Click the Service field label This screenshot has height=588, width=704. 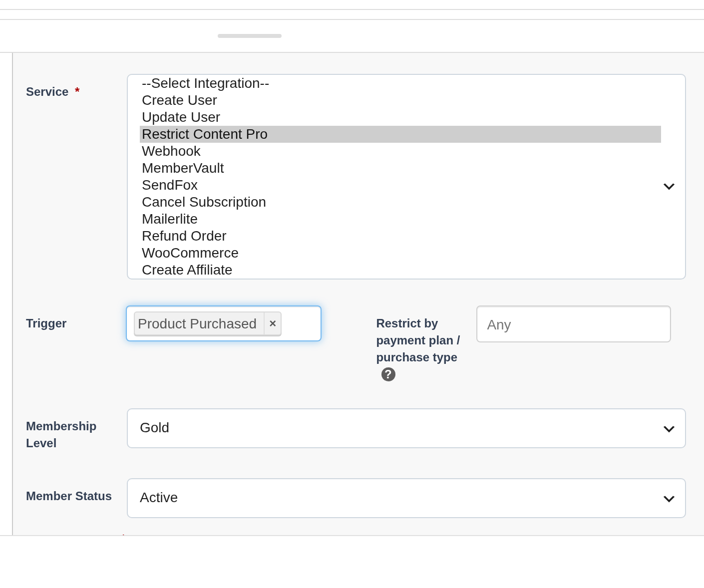tap(47, 92)
